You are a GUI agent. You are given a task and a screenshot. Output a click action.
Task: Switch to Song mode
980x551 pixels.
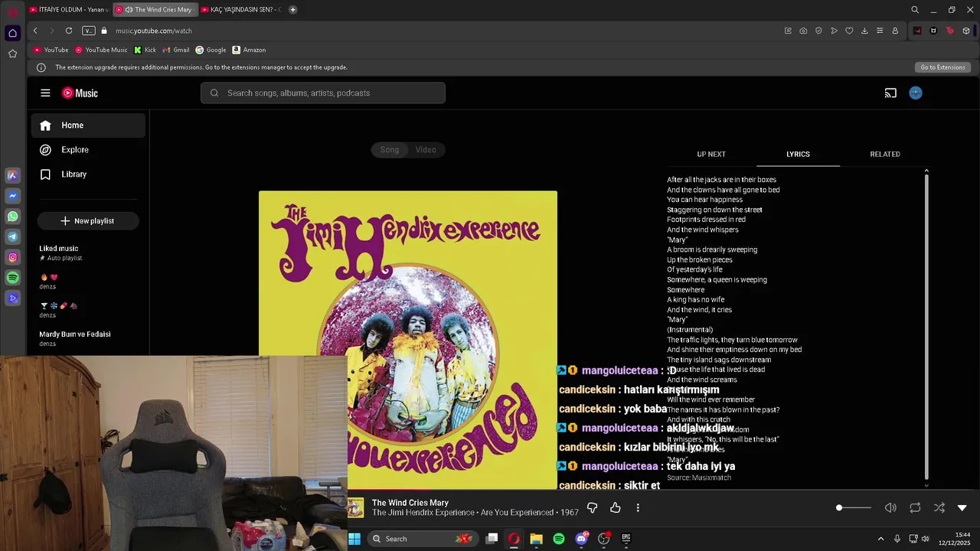(x=390, y=149)
